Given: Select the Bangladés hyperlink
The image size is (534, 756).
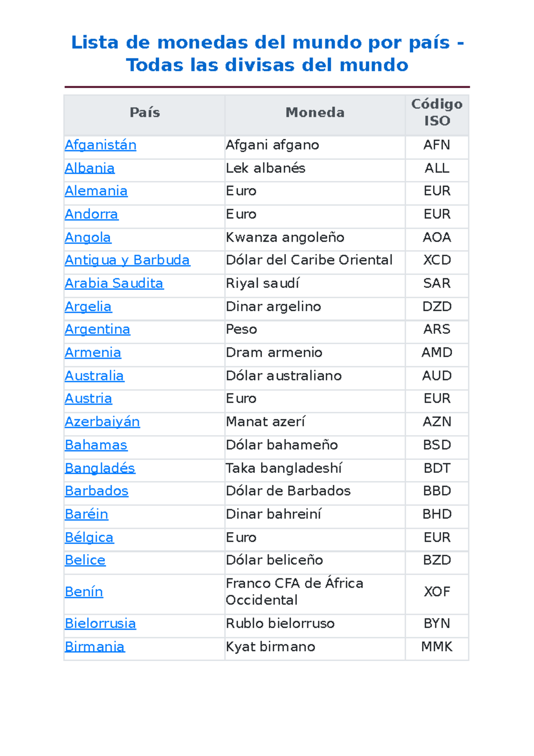Looking at the screenshot, I should tap(100, 468).
